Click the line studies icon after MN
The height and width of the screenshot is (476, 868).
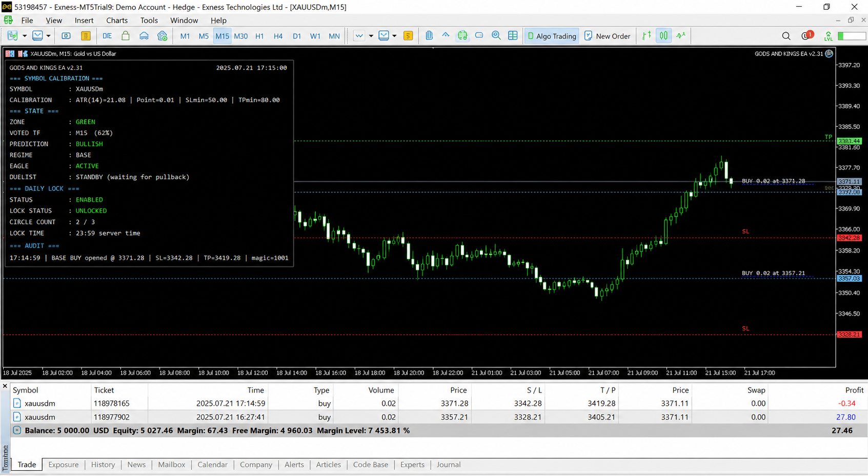tap(359, 36)
